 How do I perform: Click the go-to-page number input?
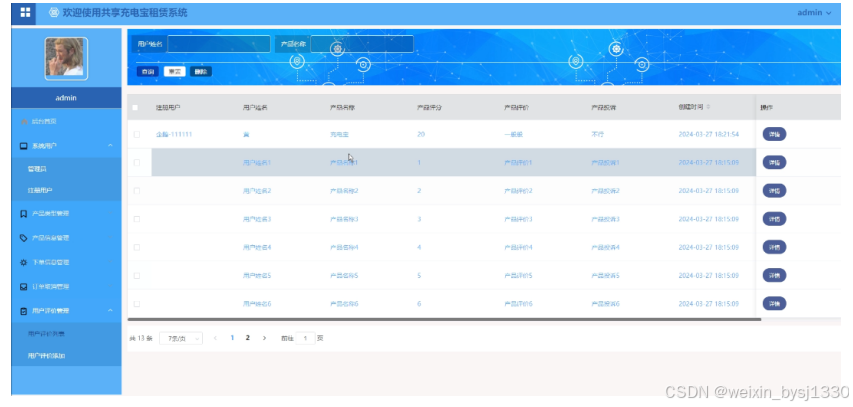(x=305, y=338)
